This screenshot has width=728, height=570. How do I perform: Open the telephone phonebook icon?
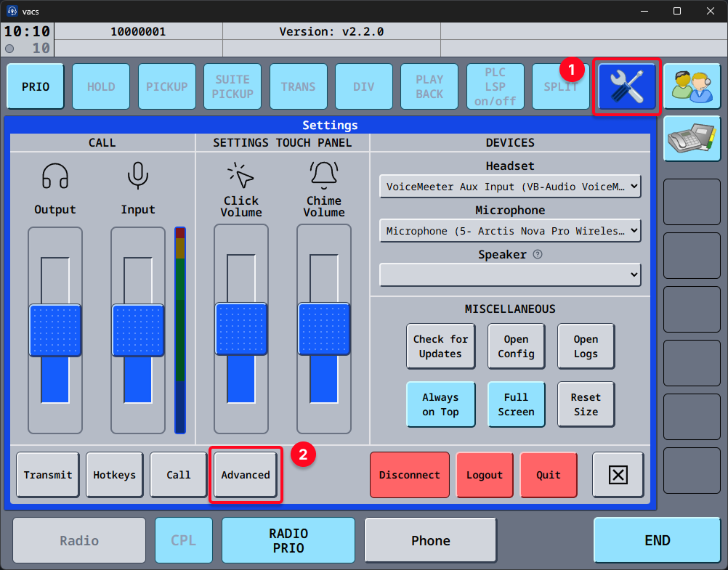point(691,138)
